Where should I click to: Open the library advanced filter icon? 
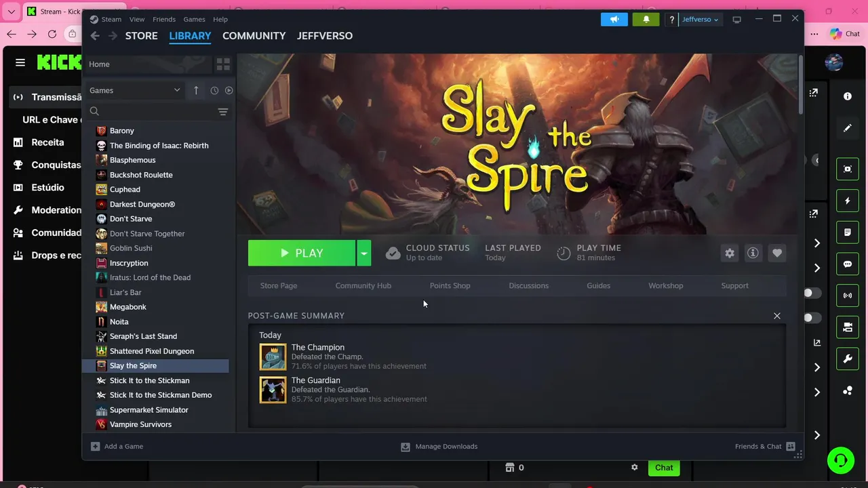pyautogui.click(x=222, y=111)
